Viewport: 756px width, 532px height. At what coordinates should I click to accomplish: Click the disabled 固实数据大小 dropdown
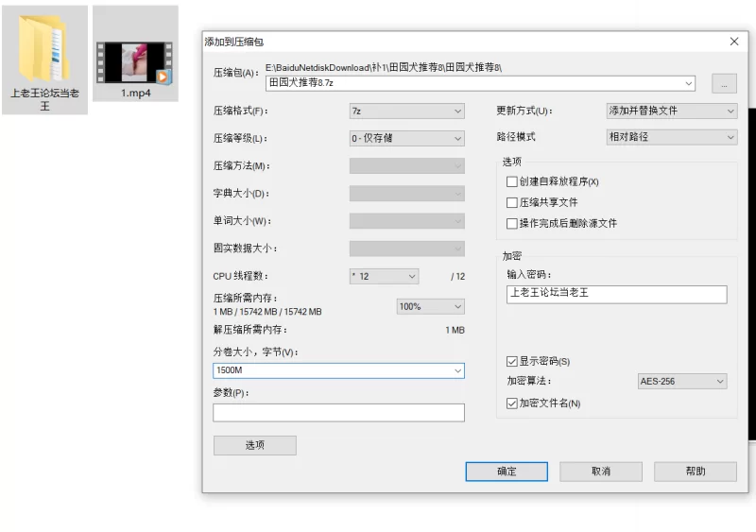click(x=406, y=249)
